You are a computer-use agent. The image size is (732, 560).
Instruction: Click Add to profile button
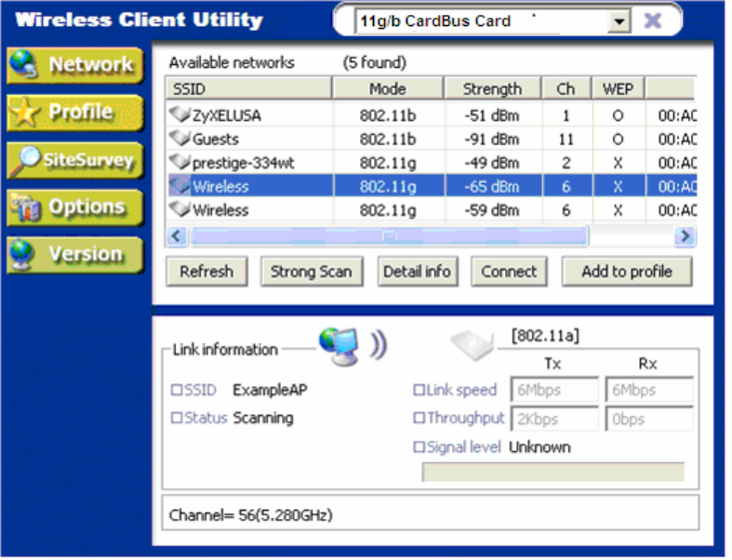coord(627,272)
